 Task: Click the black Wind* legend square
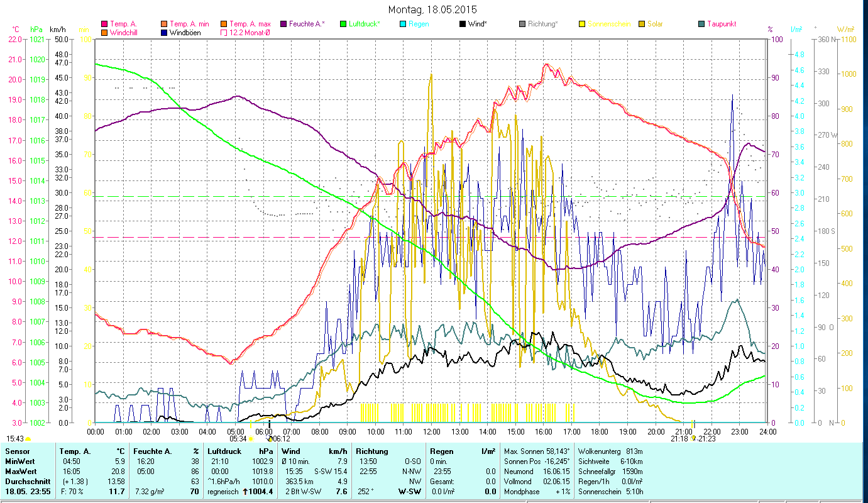[463, 24]
